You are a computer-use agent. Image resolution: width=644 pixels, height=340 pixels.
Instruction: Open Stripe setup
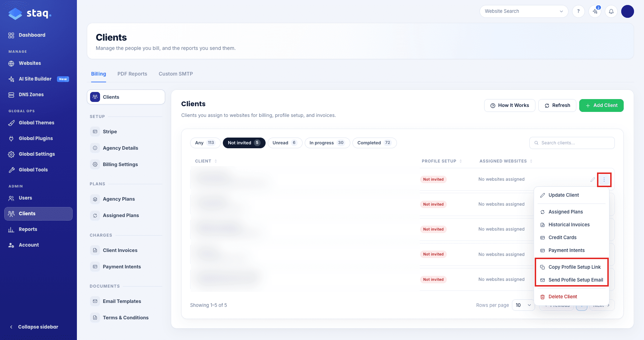click(126, 132)
